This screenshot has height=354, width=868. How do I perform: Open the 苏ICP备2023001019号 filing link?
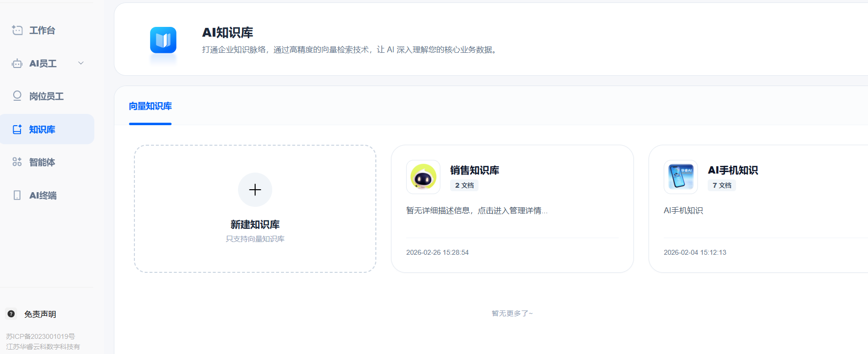tap(41, 336)
